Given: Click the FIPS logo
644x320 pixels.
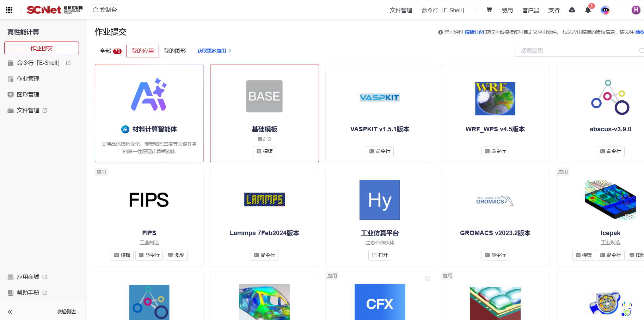Looking at the screenshot, I should click(x=149, y=200).
